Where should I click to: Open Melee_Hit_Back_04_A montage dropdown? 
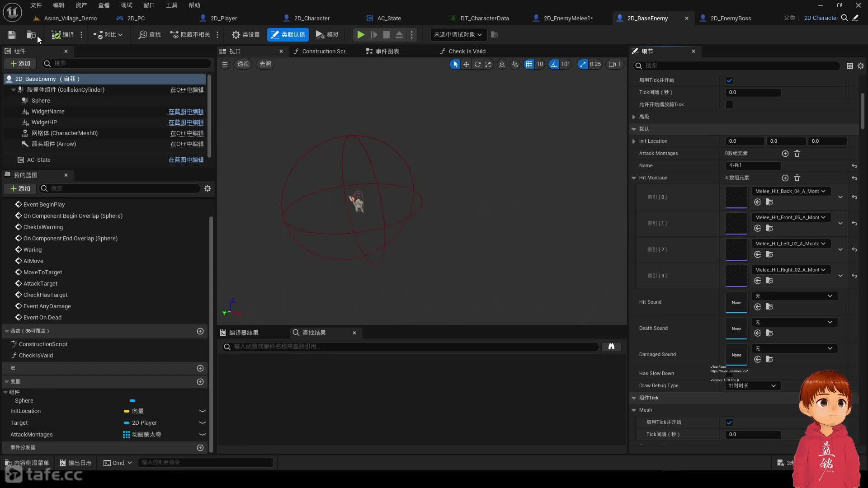791,191
